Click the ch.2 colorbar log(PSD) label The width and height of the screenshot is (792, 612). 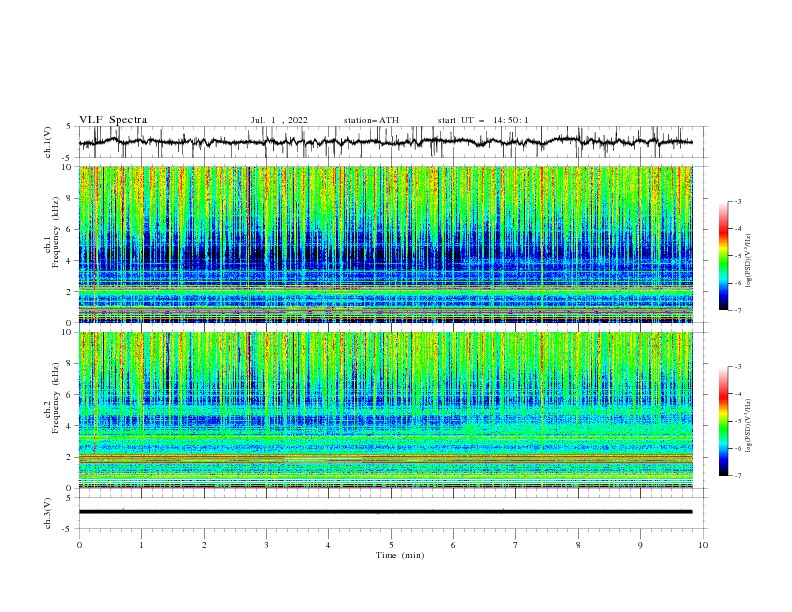749,426
